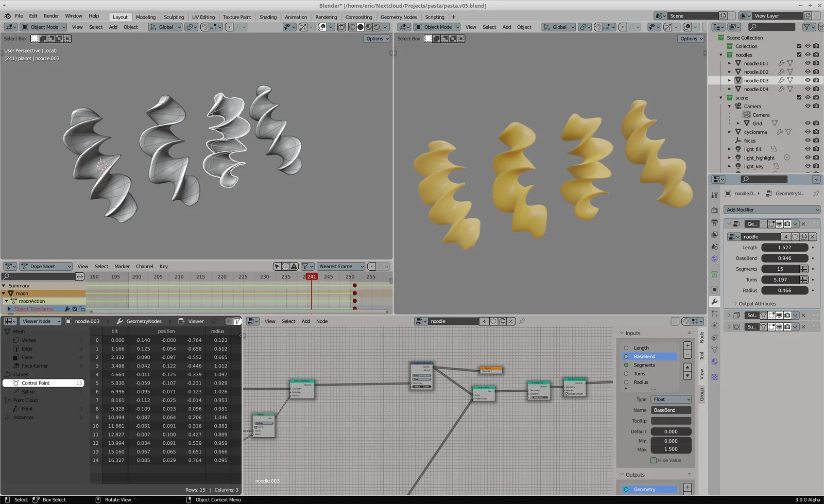Open the Rendering menu in the top bar

pyautogui.click(x=326, y=16)
